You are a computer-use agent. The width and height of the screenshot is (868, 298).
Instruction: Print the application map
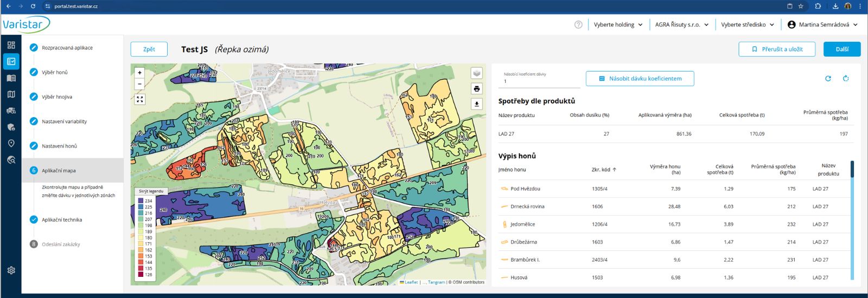476,89
